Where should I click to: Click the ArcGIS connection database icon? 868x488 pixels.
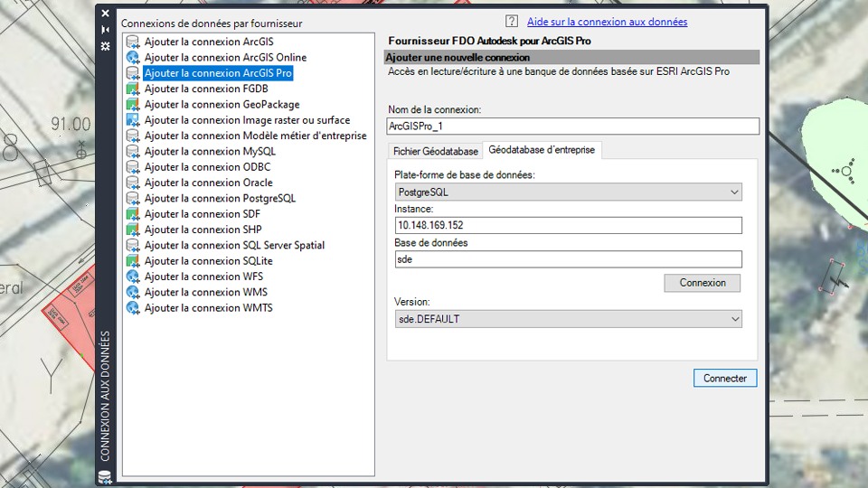133,42
